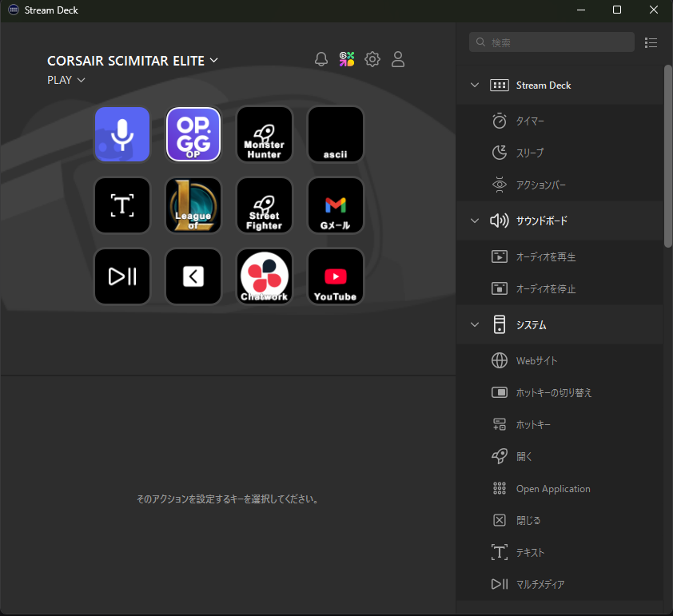Select the blank ascii key
673x616 pixels.
click(x=336, y=134)
